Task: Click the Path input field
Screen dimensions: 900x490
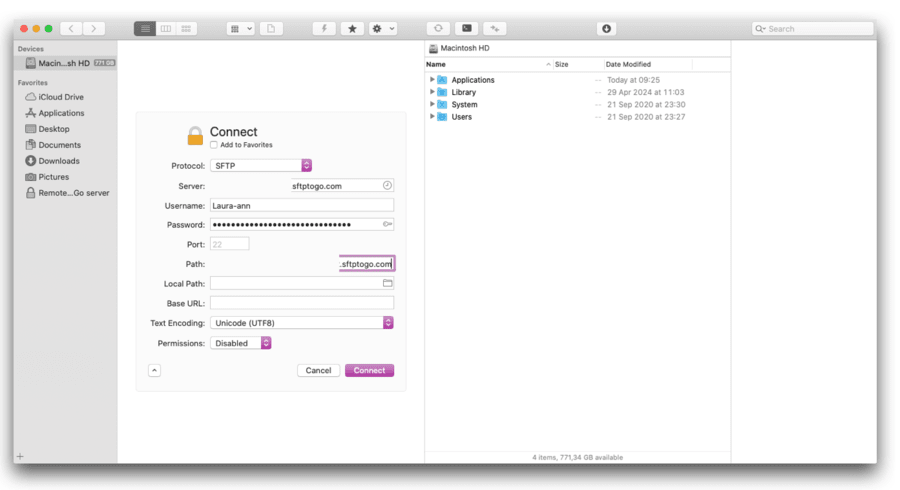Action: pyautogui.click(x=367, y=264)
